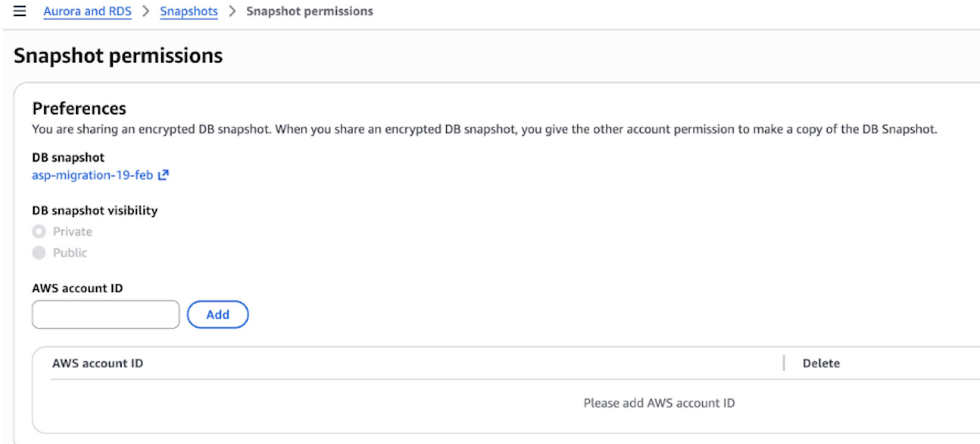Click the Delete column header
This screenshot has width=980, height=444.
(821, 364)
